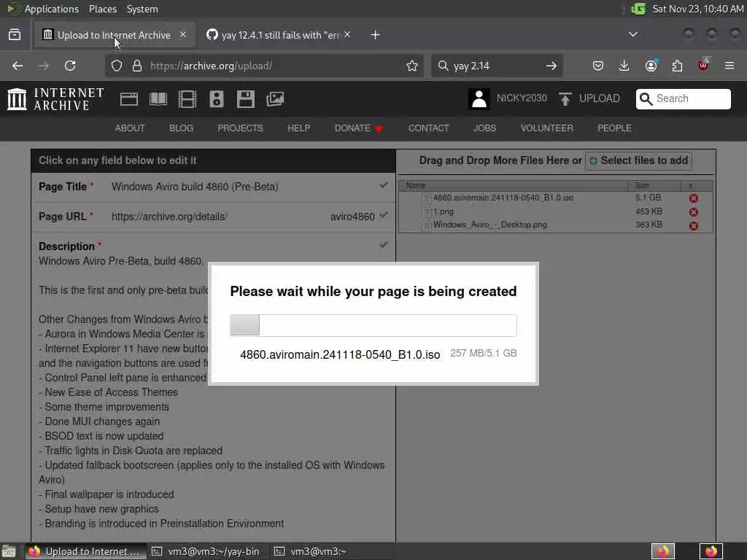The image size is (747, 560).
Task: Open the Firefox View icon
Action: [x=15, y=35]
